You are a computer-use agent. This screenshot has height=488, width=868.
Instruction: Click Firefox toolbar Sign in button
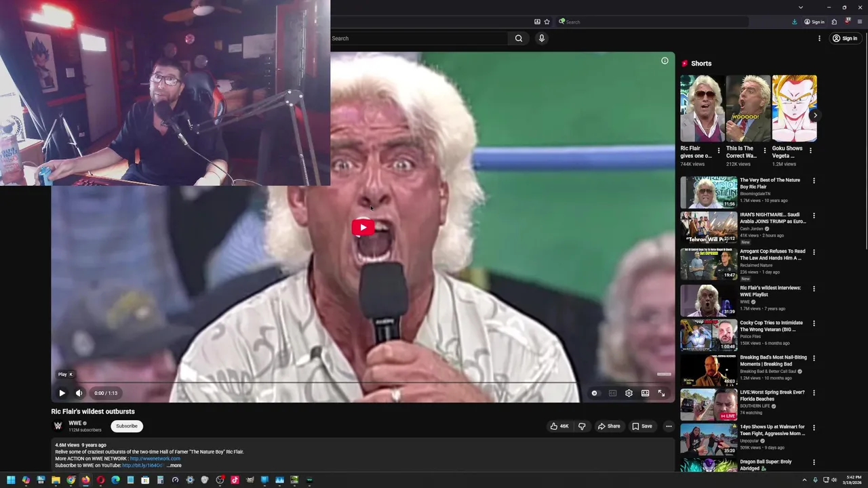click(814, 22)
